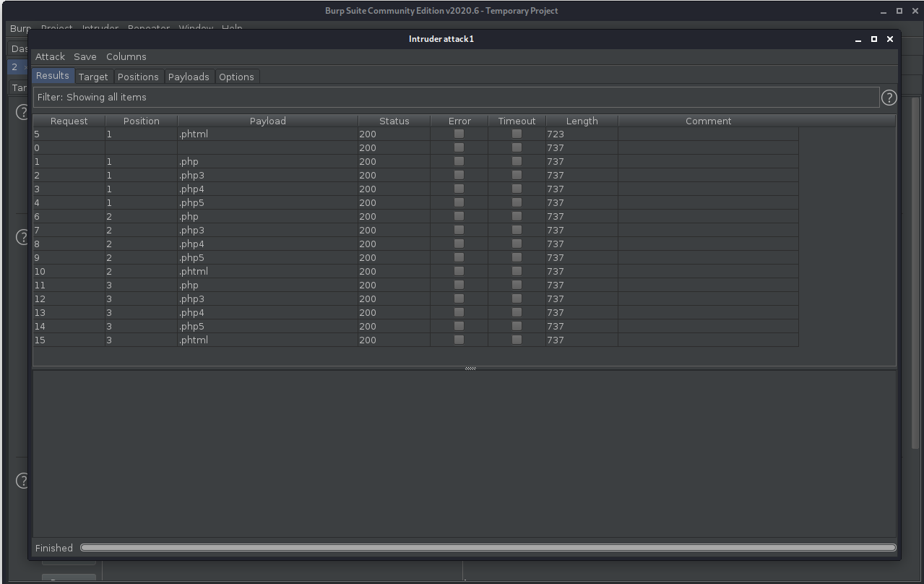924x584 pixels.
Task: Click the filter help question mark icon
Action: tap(889, 97)
